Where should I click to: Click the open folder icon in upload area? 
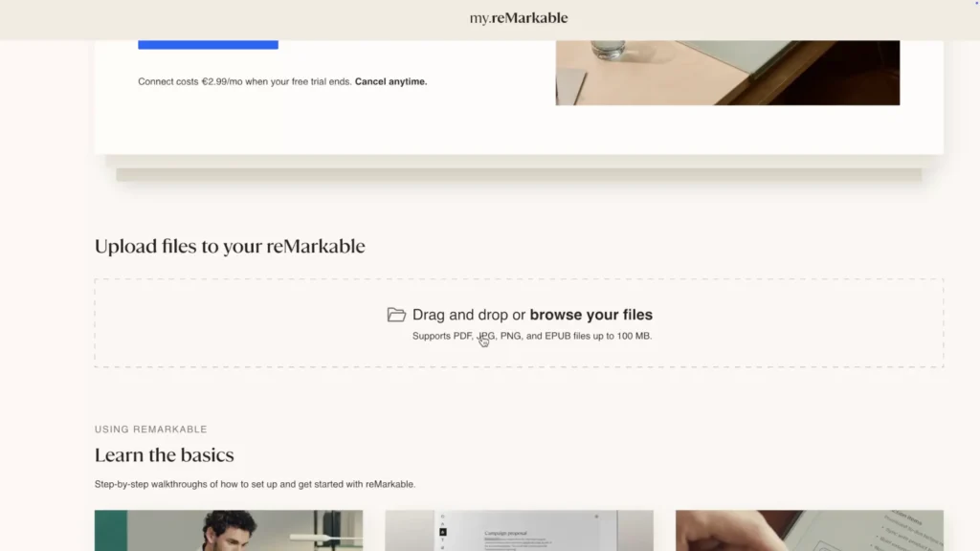pyautogui.click(x=396, y=314)
